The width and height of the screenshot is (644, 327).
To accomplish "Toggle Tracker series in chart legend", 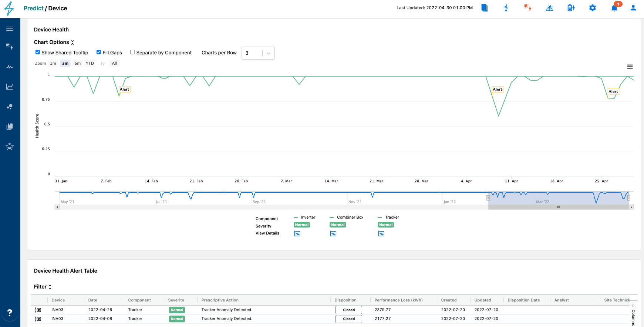I will coord(388,218).
